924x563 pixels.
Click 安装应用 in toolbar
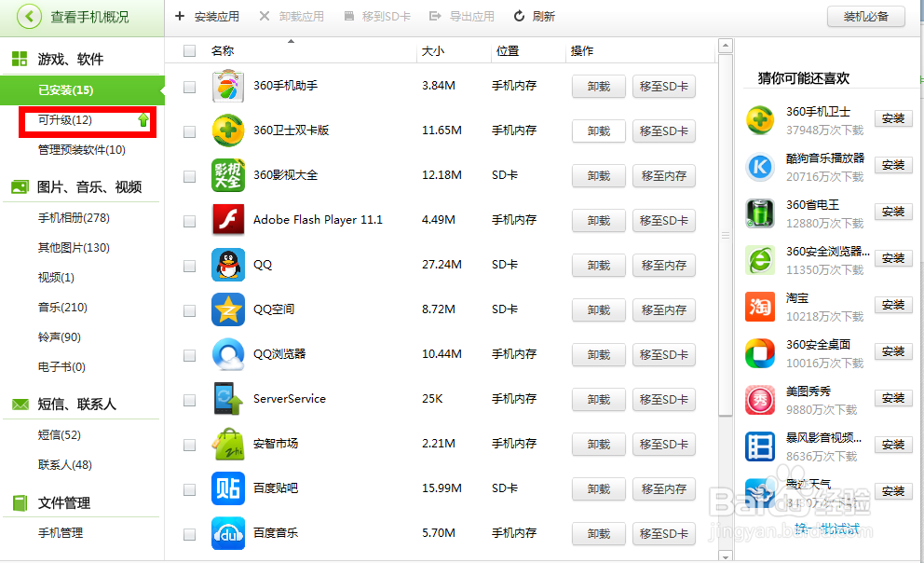coord(208,17)
